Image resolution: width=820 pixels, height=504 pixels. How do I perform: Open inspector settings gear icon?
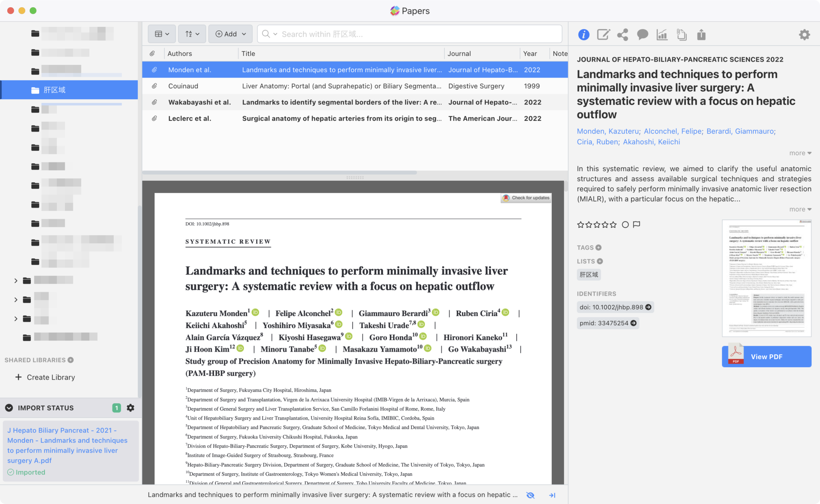coord(804,35)
